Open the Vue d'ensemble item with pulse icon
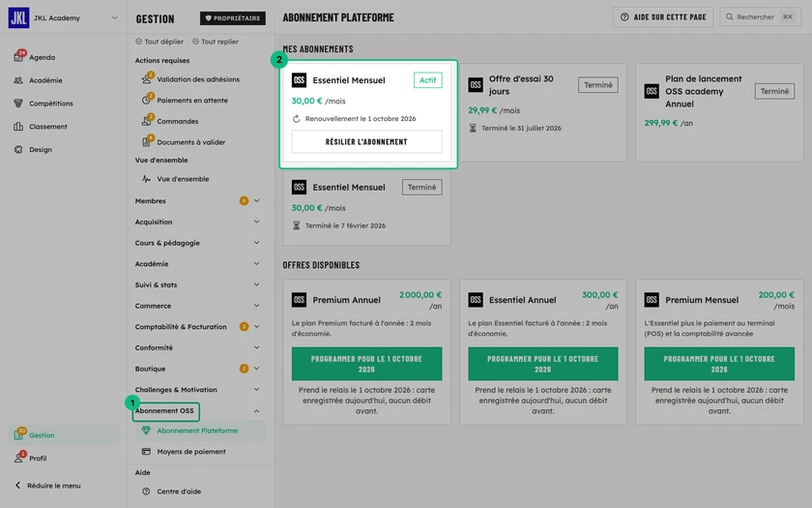812x508 pixels. pyautogui.click(x=183, y=179)
